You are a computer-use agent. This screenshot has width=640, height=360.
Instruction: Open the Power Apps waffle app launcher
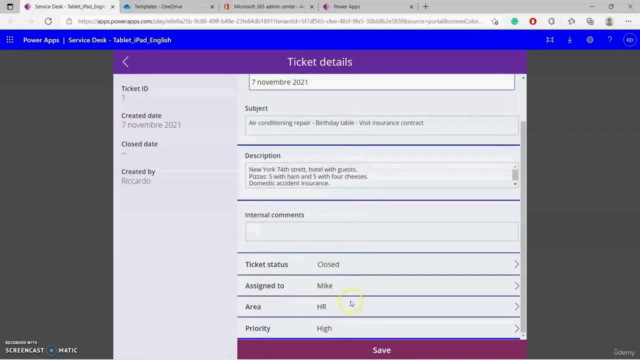click(x=10, y=40)
